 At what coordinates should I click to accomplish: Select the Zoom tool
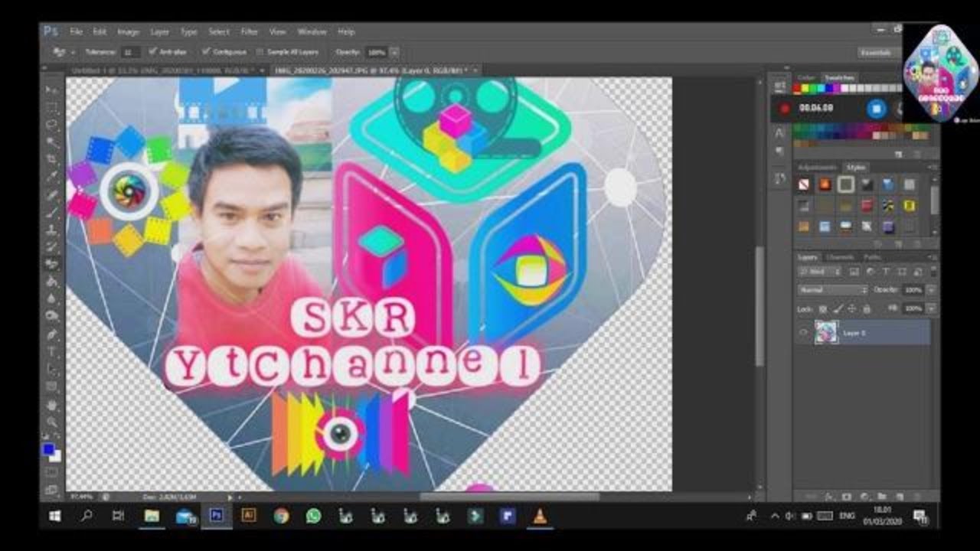tap(52, 422)
